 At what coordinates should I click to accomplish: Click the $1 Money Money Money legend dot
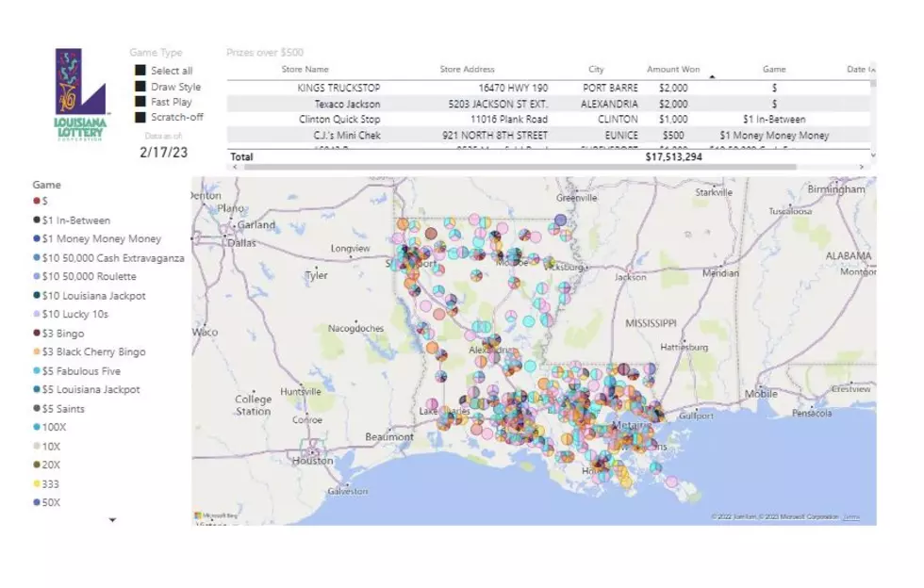[x=37, y=238]
